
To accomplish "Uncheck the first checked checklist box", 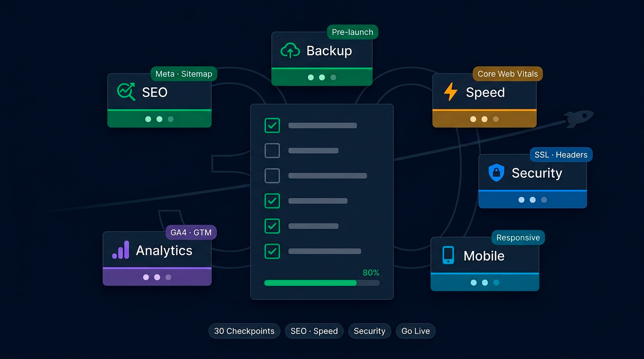I will click(x=272, y=125).
